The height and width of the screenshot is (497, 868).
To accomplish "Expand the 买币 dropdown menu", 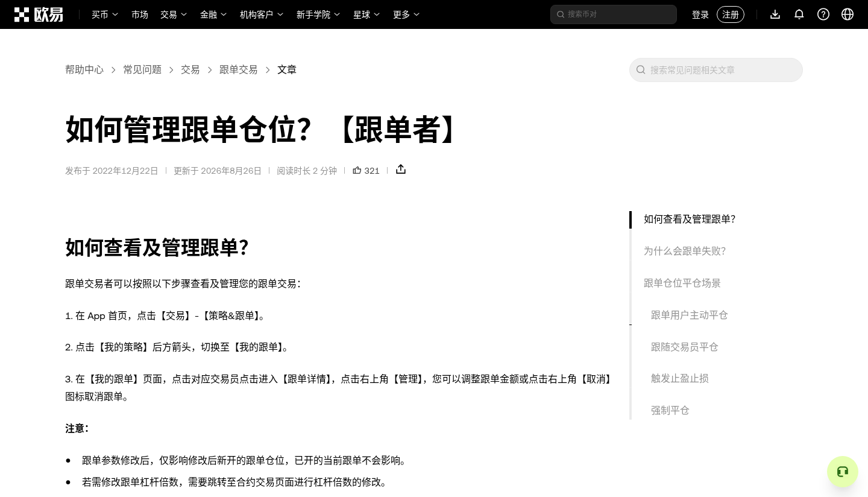I will click(x=105, y=14).
